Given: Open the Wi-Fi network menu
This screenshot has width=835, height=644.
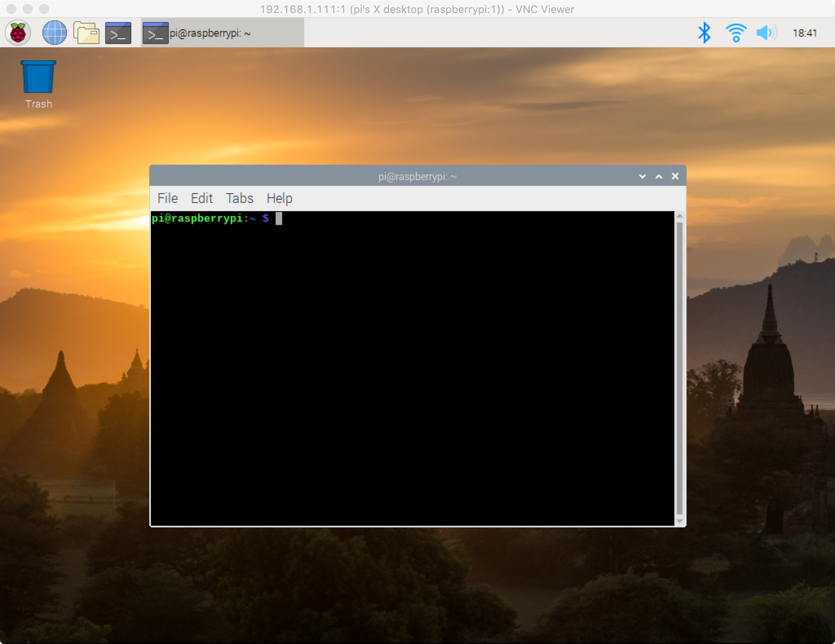Looking at the screenshot, I should [x=736, y=33].
